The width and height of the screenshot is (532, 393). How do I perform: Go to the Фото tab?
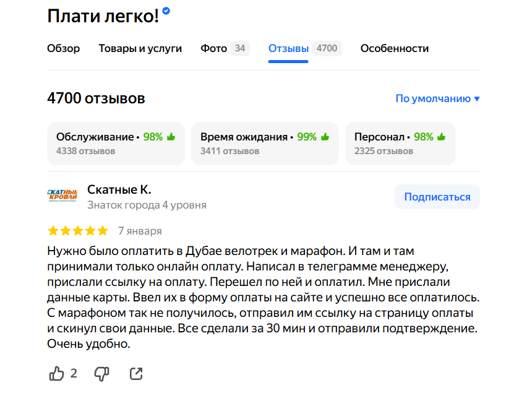[214, 48]
